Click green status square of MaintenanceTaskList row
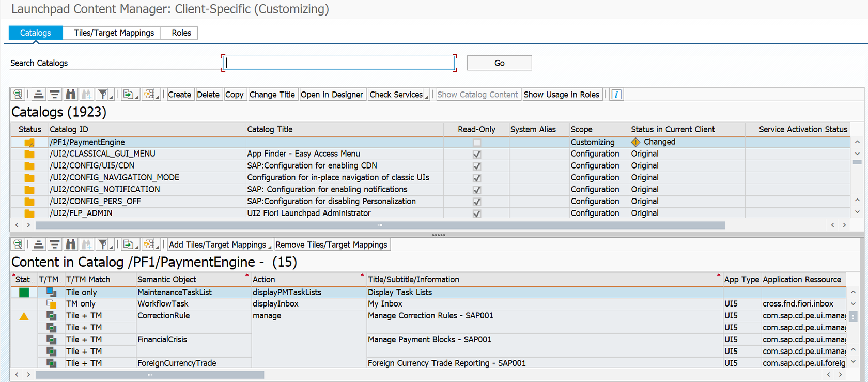Viewport: 868px width, 382px height. (x=24, y=293)
